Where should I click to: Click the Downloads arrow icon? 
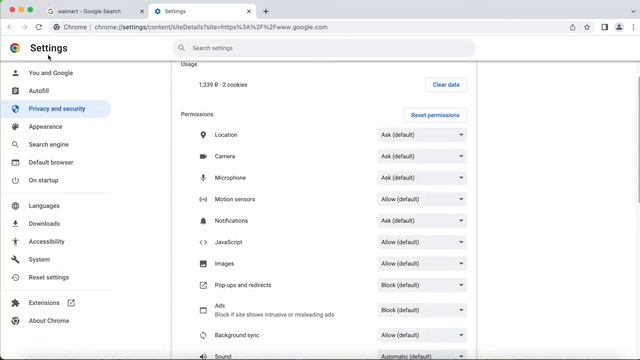click(x=16, y=224)
